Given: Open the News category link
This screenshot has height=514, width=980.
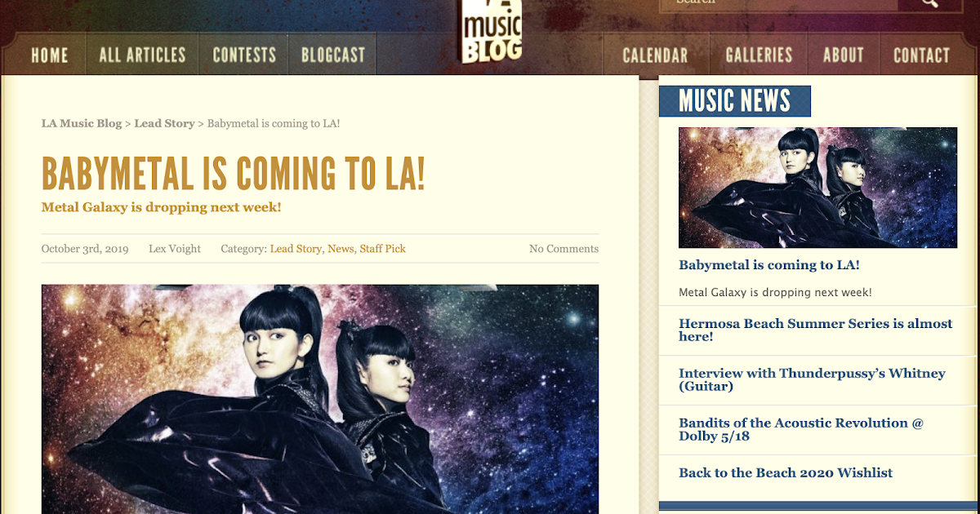Looking at the screenshot, I should click(x=341, y=249).
